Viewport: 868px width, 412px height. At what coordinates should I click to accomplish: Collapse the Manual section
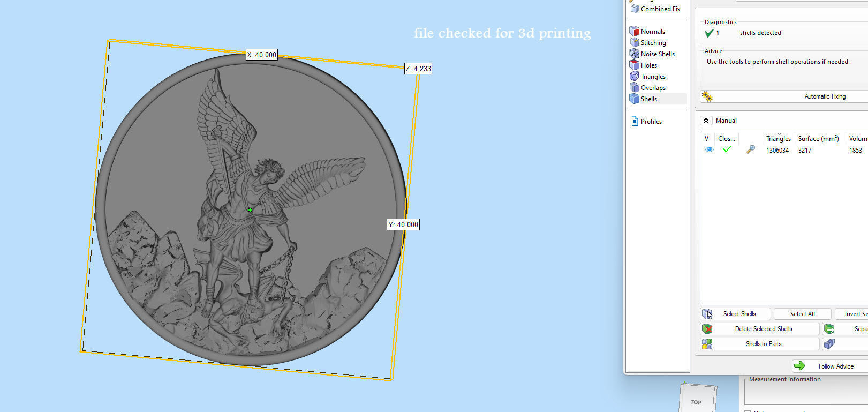click(706, 121)
